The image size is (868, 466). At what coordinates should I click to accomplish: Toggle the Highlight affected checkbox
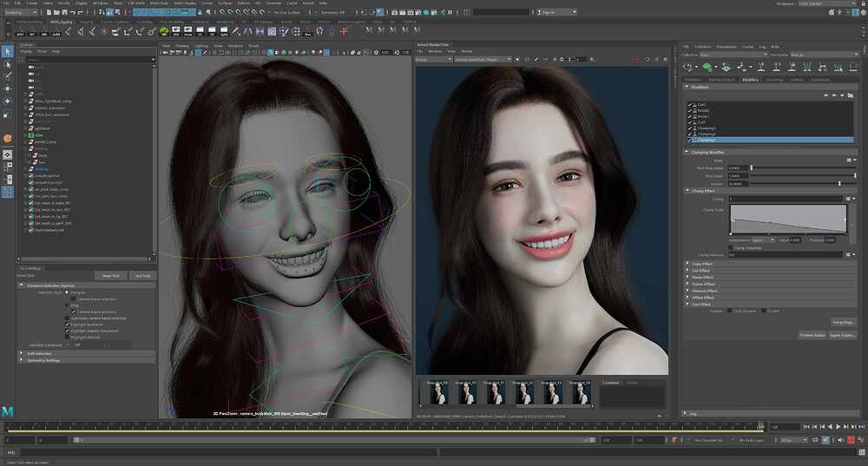[68, 337]
